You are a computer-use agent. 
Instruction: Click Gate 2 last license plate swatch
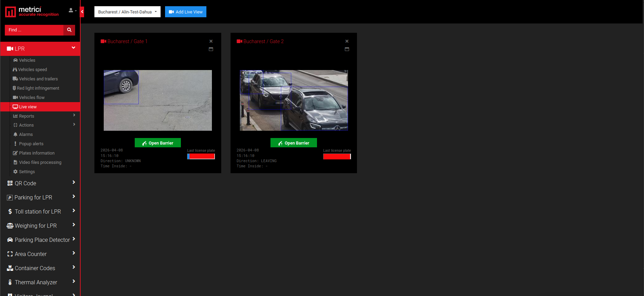[337, 156]
